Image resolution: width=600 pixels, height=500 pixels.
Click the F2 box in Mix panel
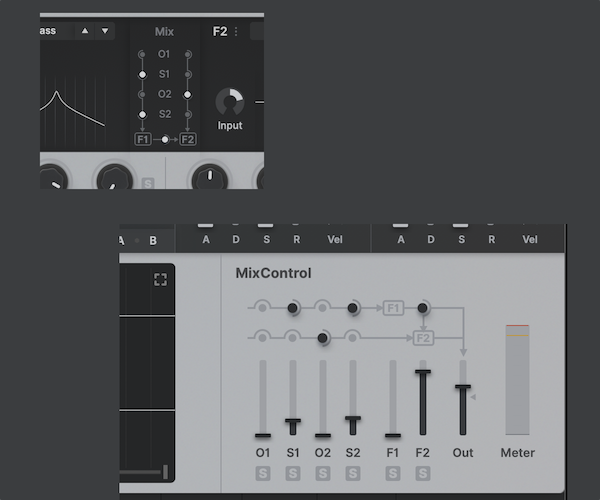[x=188, y=139]
